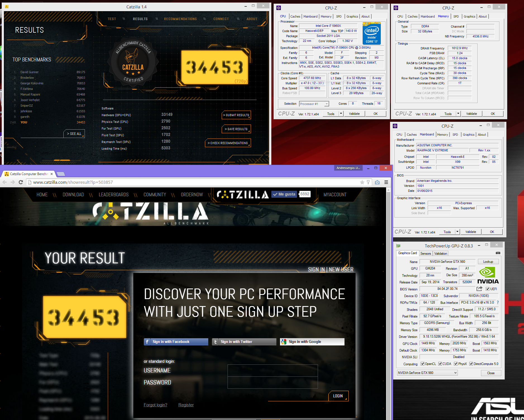Click the SUBMIT RESULTS button
Screen dimensions: 524x420
point(236,115)
